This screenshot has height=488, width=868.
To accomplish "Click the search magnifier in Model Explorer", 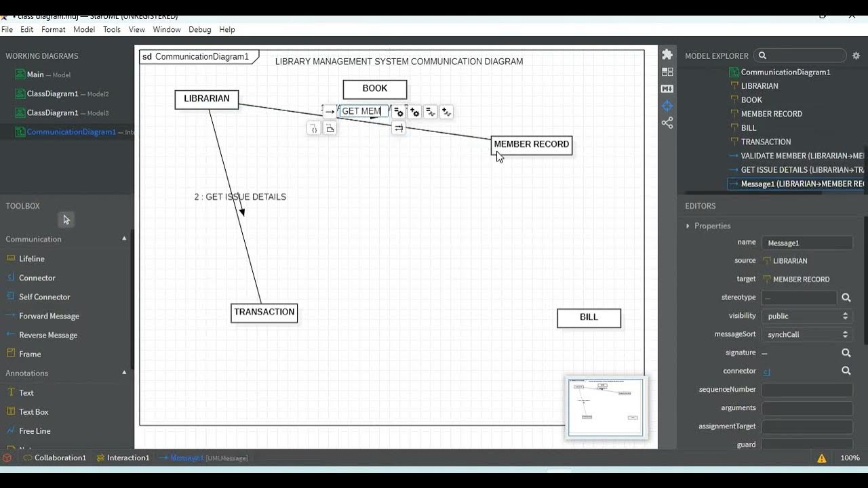I will point(762,56).
